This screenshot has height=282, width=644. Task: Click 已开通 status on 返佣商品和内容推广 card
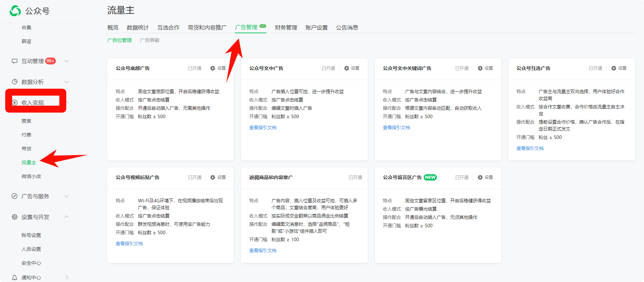click(x=355, y=177)
